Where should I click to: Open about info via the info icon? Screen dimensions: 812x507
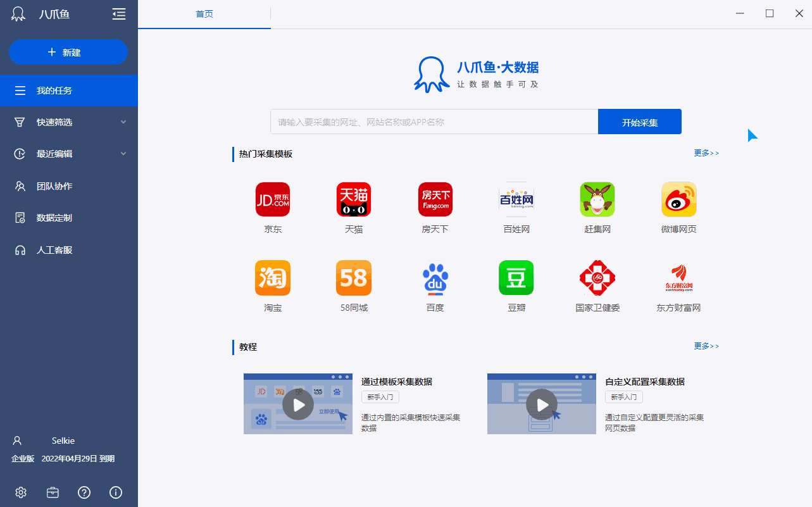coord(116,492)
